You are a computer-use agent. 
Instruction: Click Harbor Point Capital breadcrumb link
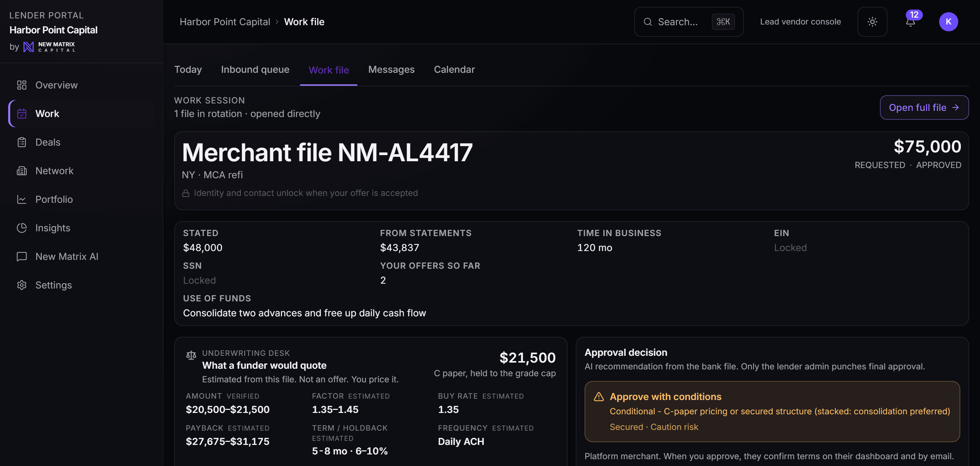click(x=225, y=22)
